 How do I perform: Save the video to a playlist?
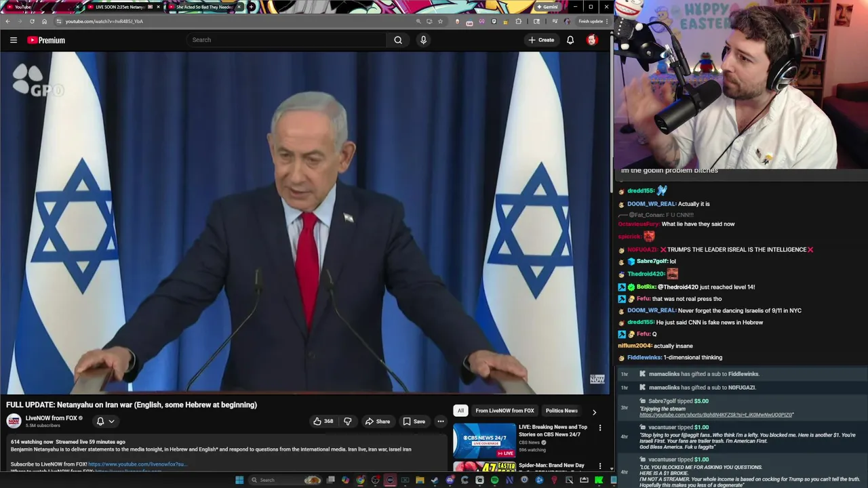tap(414, 422)
